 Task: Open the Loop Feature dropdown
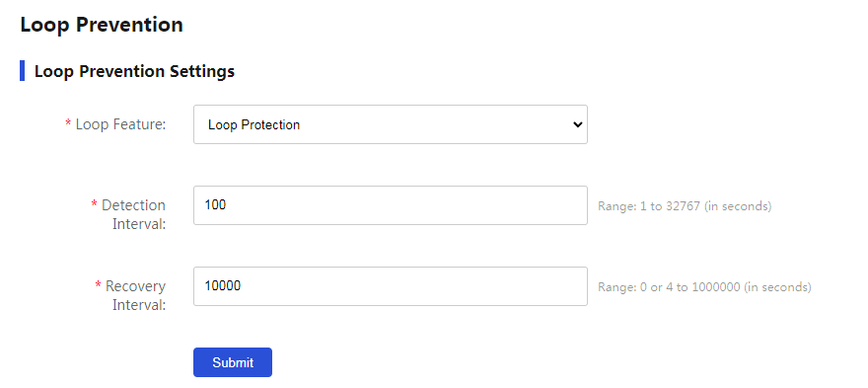391,124
